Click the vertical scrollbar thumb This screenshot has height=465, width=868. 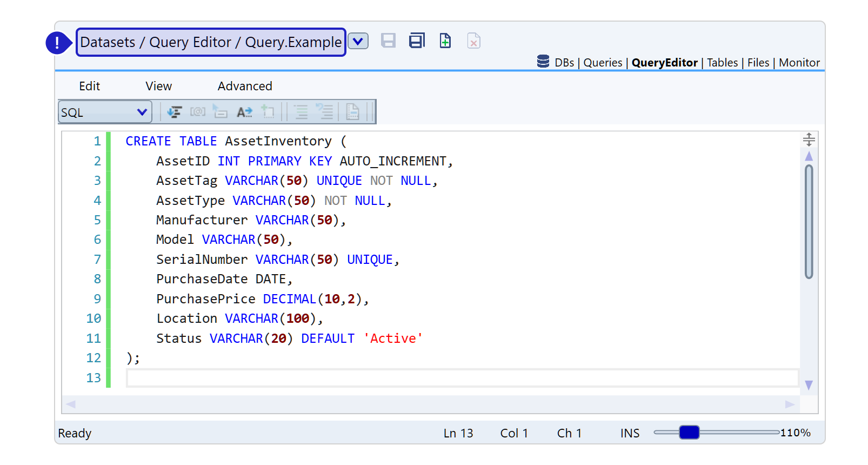(x=809, y=222)
